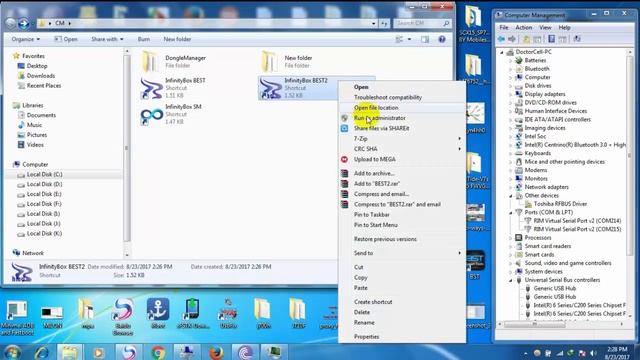Select the New folder item
Image resolution: width=640 pixels, height=360 pixels.
coord(288,61)
